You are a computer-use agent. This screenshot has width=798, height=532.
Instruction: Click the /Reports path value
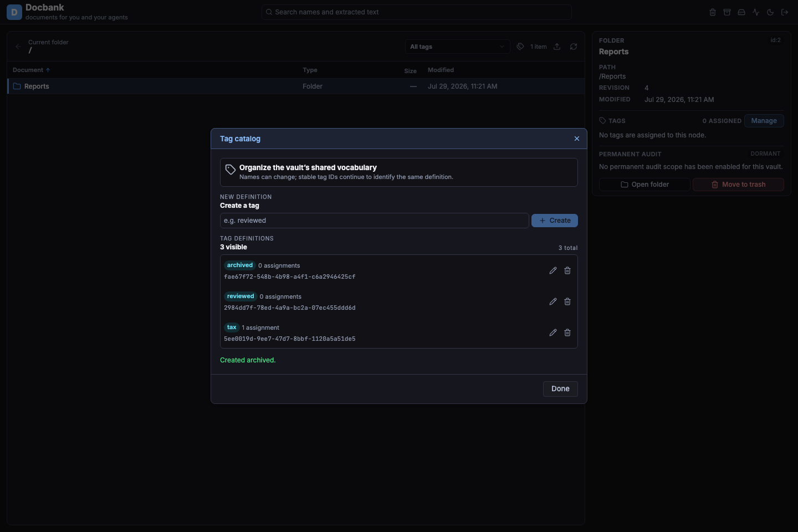[612, 76]
